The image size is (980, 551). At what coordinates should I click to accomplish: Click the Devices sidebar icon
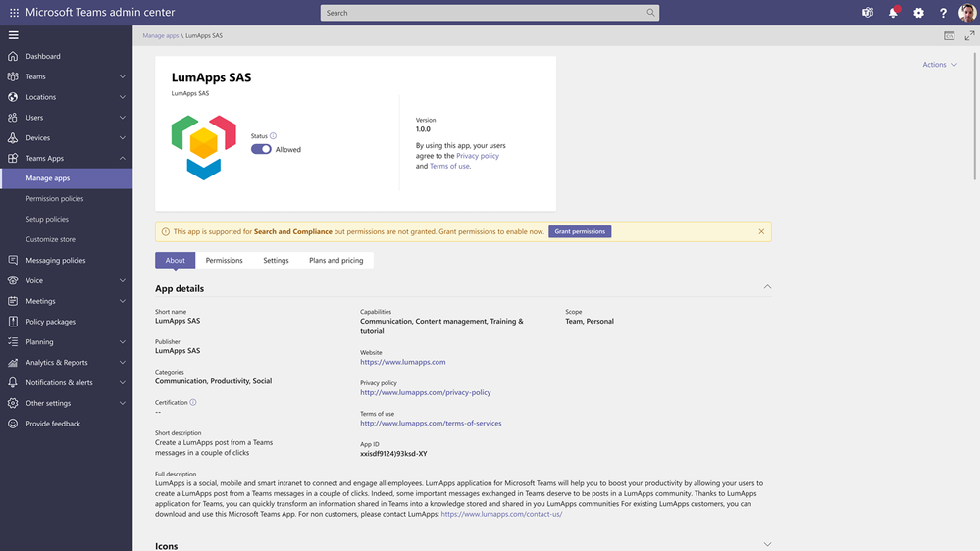(x=13, y=138)
